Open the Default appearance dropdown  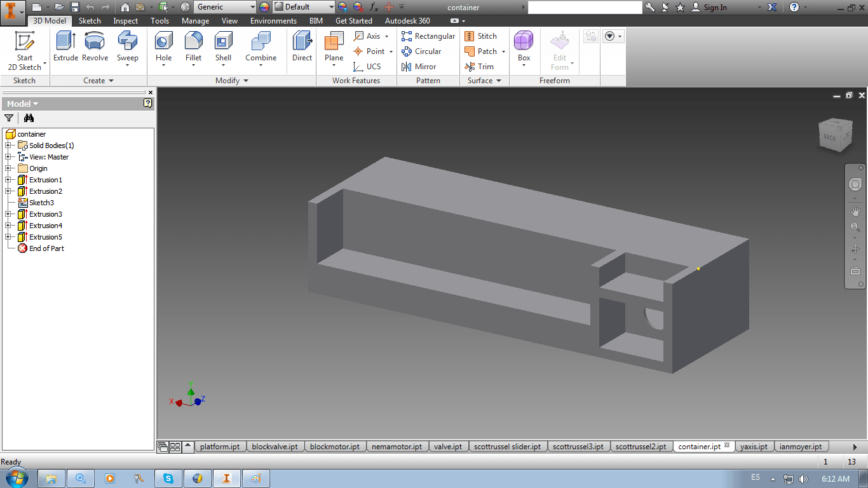(304, 7)
